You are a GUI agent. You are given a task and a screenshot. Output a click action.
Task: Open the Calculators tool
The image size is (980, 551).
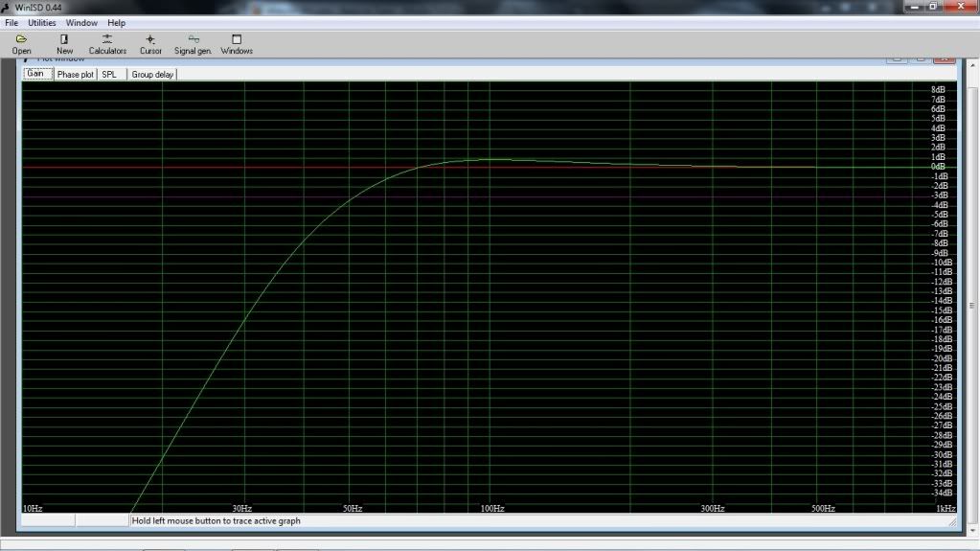click(x=107, y=44)
